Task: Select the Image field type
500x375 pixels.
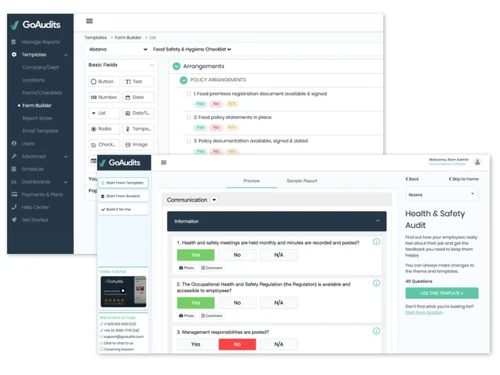Action: click(x=138, y=144)
